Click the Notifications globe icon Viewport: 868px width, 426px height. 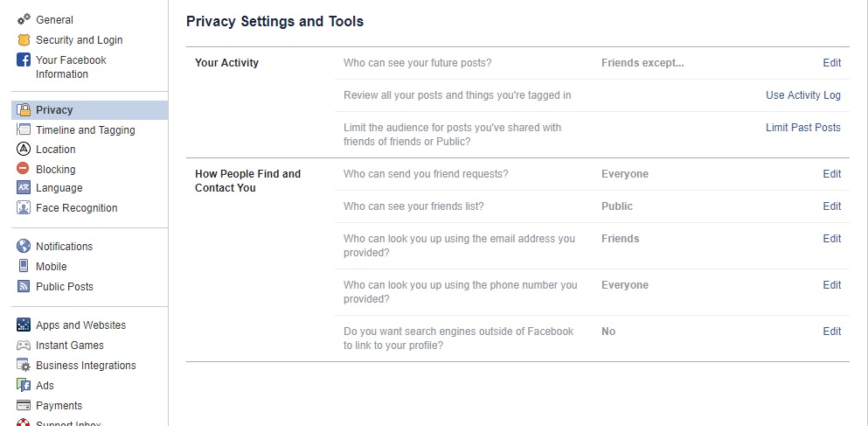click(24, 246)
